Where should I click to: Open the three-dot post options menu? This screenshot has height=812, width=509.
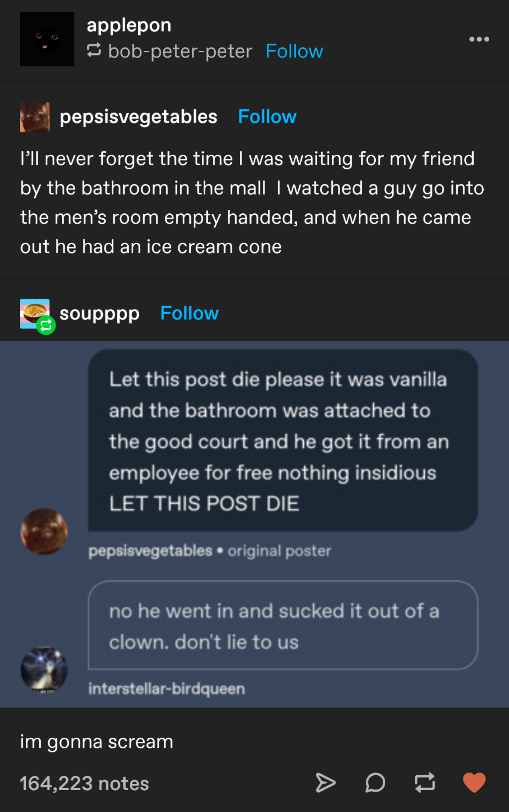coord(479,39)
